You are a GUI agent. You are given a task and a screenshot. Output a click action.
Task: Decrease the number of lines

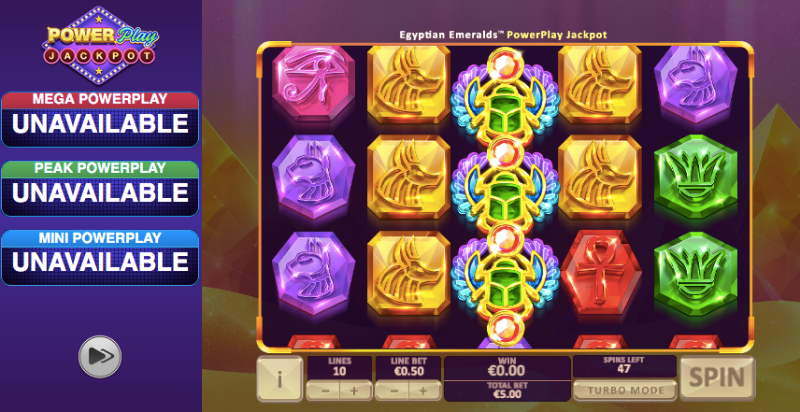[323, 391]
